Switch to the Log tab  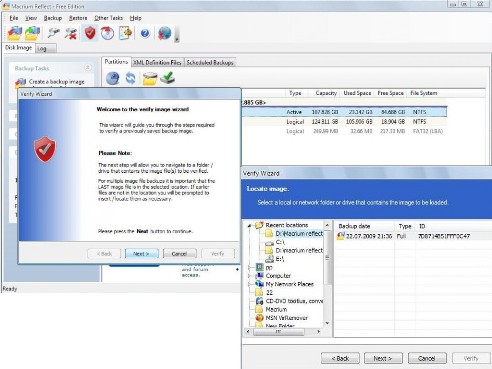point(45,49)
